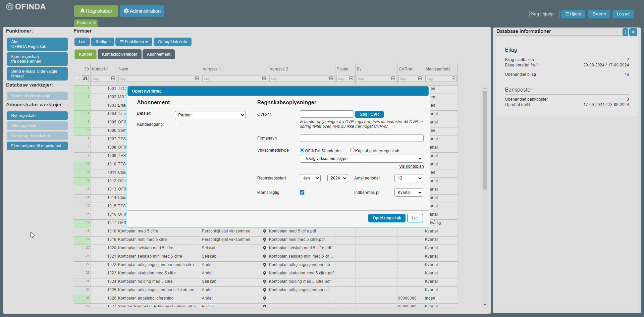Expand the Vælg virksomhedstype dropdown
The width and height of the screenshot is (644, 317).
(361, 159)
